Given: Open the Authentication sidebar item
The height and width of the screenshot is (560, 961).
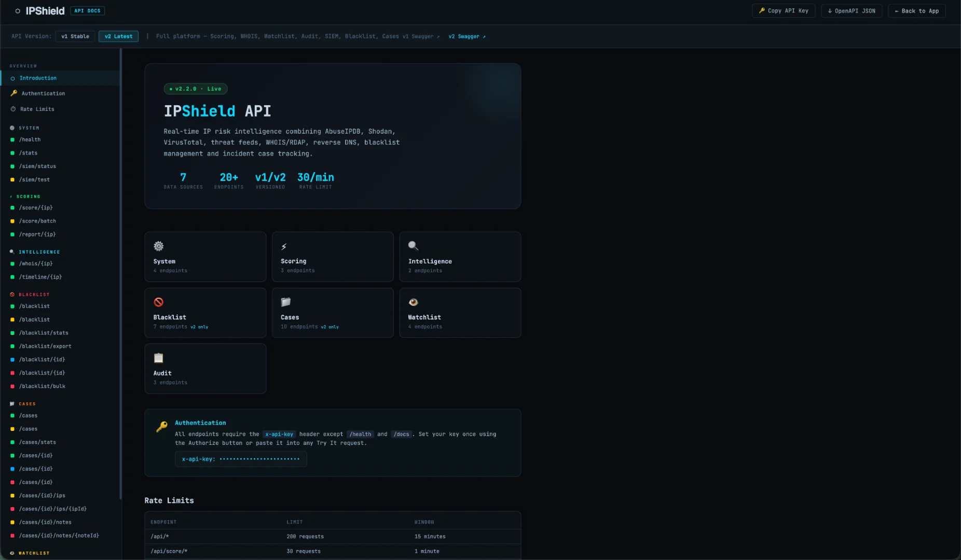Looking at the screenshot, I should (x=60, y=93).
